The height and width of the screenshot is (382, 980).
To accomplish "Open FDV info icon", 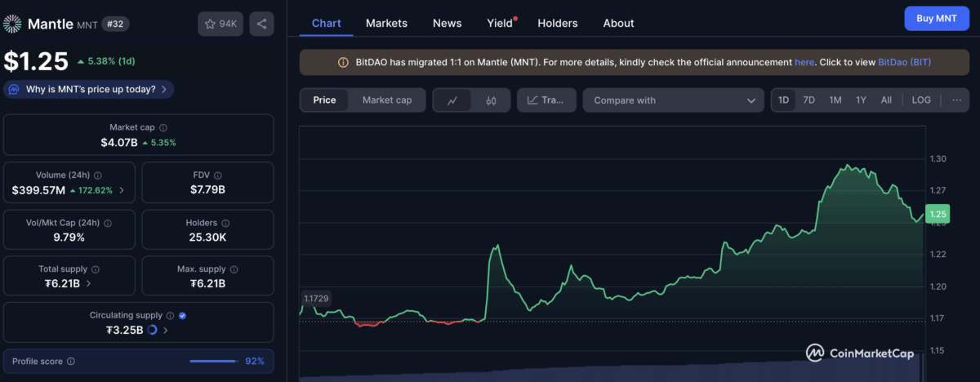I will point(218,175).
